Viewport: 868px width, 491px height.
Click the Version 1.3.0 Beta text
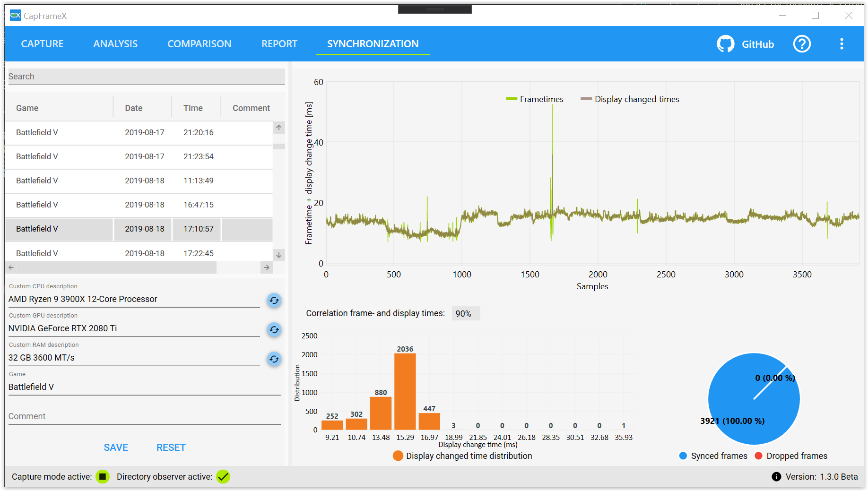822,477
